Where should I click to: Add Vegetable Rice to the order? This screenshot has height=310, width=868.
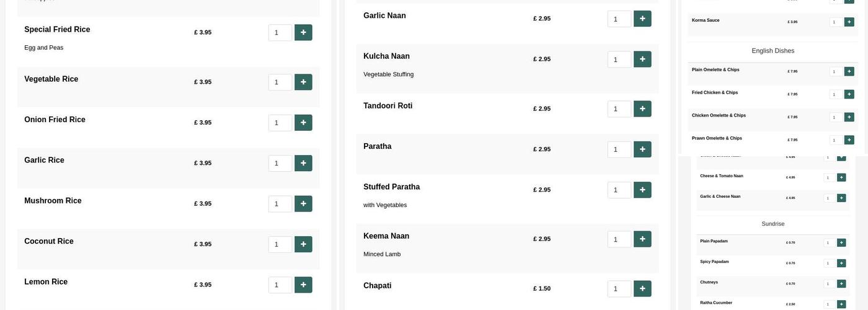(x=303, y=82)
